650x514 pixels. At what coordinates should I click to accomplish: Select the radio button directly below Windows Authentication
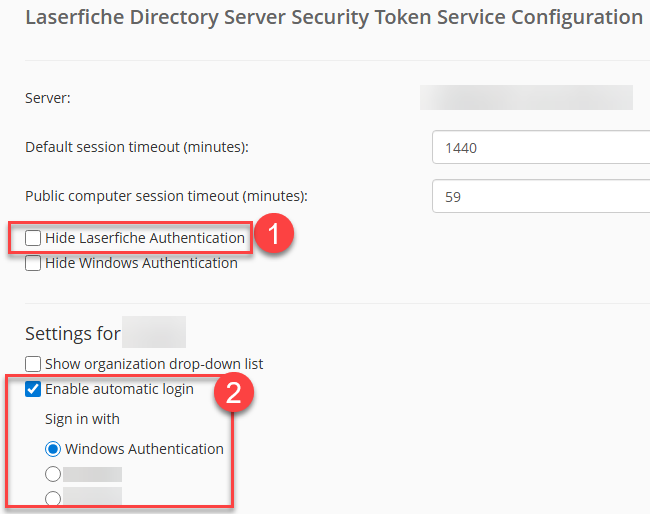click(x=53, y=474)
